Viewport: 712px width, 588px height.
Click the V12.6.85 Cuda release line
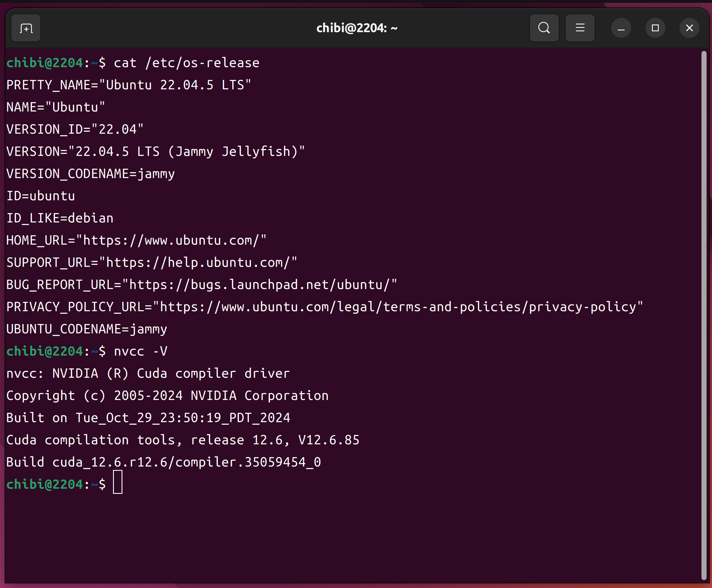[x=183, y=440]
